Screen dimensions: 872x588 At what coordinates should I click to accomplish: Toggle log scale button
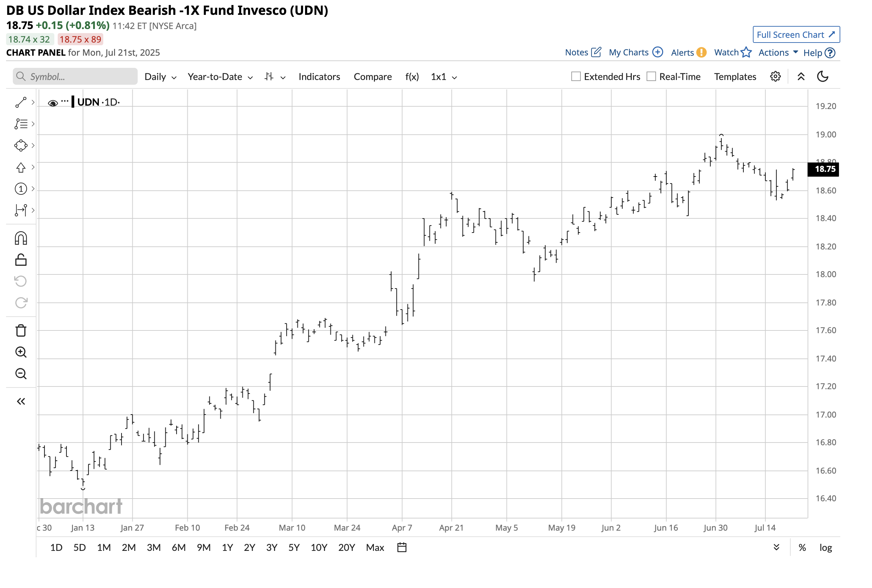[x=825, y=547]
